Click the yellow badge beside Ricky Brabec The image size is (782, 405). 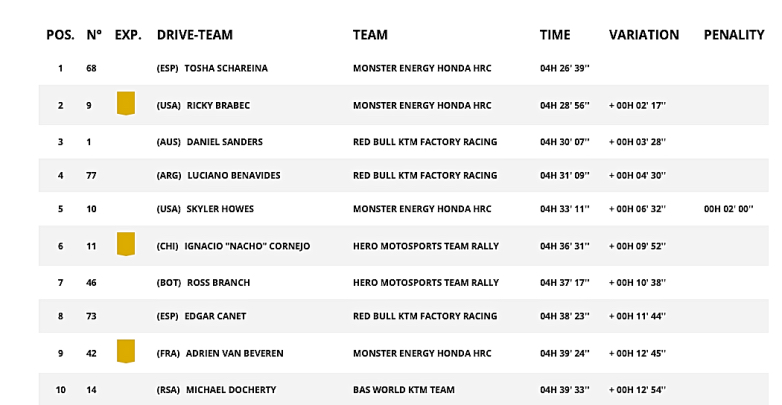click(126, 103)
